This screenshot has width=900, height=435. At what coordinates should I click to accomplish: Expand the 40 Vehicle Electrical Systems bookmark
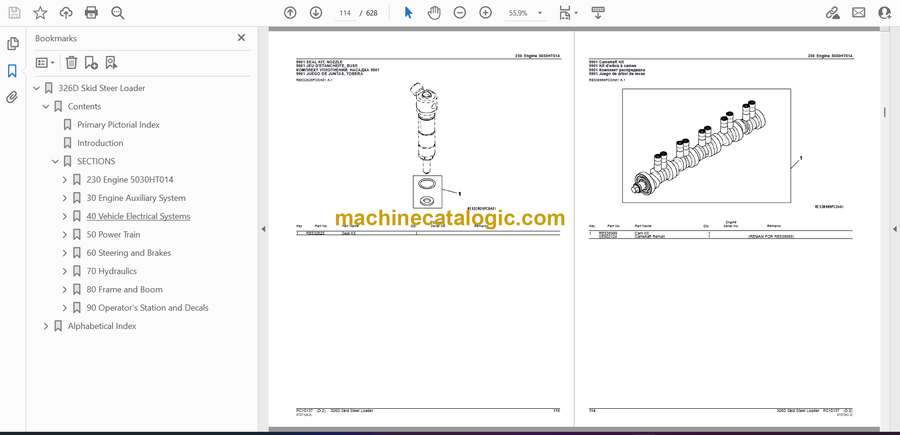pyautogui.click(x=65, y=216)
